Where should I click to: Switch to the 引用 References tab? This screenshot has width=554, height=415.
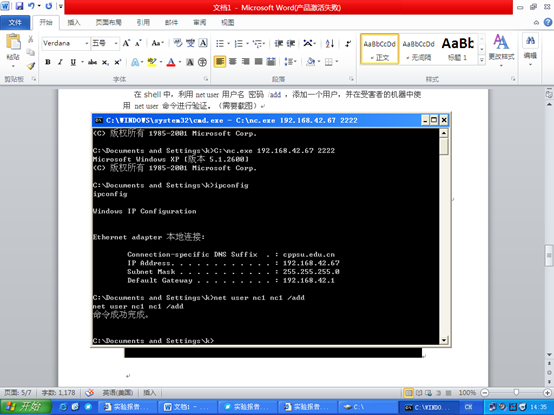click(x=143, y=23)
